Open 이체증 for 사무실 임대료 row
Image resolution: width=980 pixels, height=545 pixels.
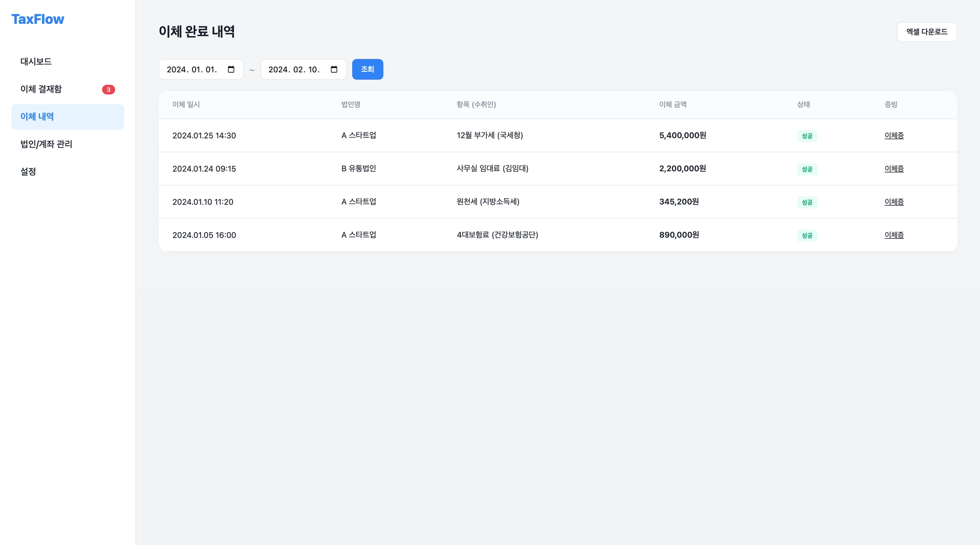(x=894, y=168)
